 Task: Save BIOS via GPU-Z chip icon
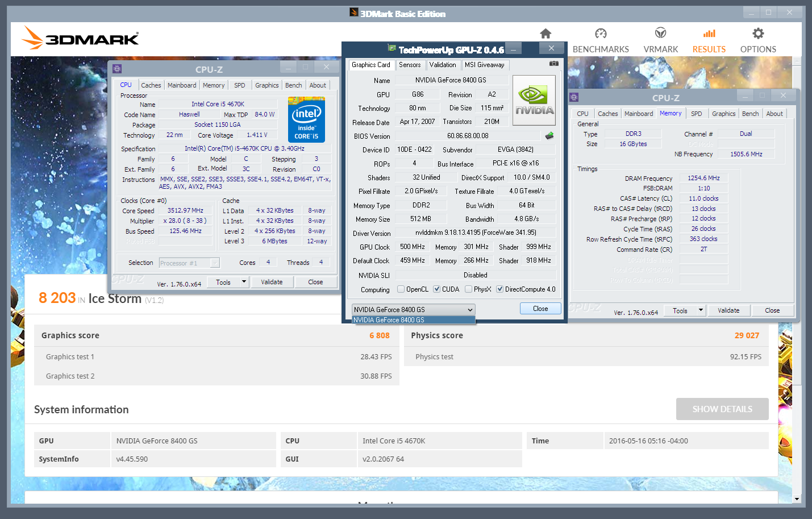point(549,136)
